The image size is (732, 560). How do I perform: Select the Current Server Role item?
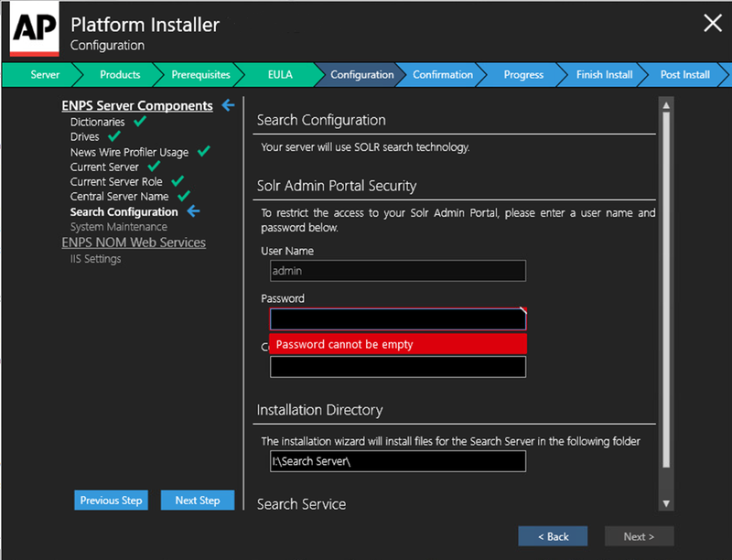pyautogui.click(x=116, y=181)
